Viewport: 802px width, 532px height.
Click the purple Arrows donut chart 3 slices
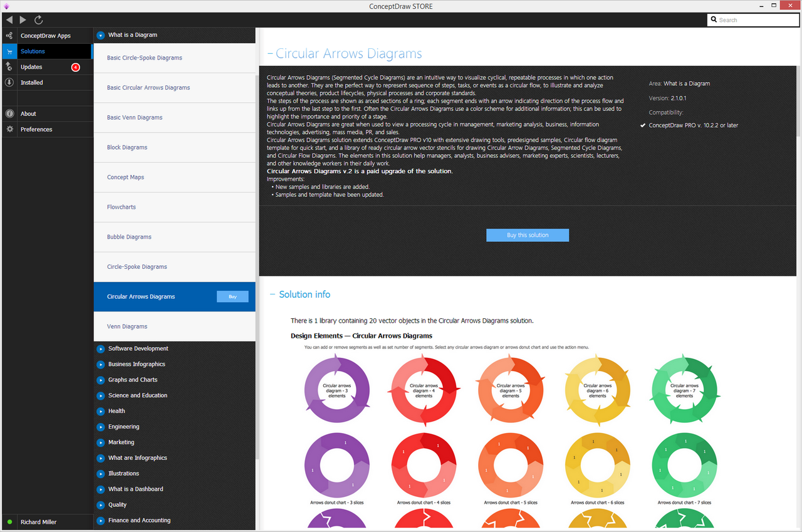(x=337, y=466)
